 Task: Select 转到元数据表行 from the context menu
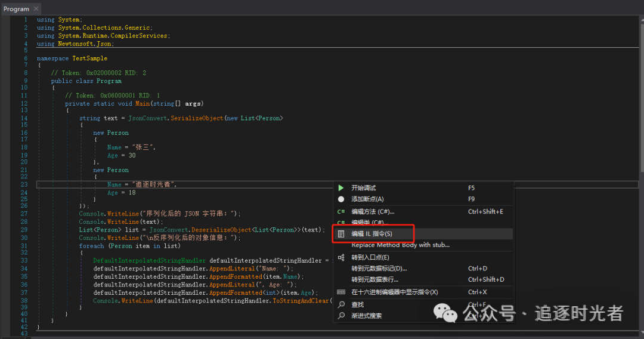tap(374, 279)
